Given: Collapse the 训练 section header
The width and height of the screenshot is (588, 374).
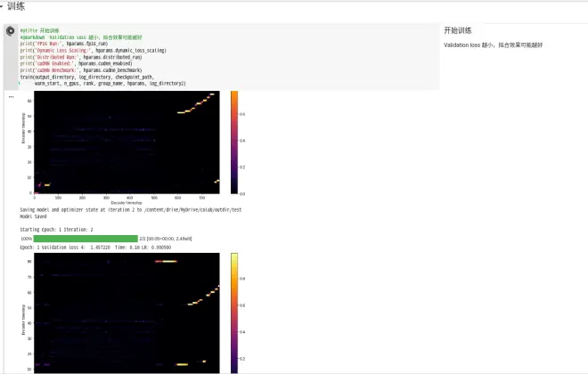Looking at the screenshot, I should click(x=2, y=6).
